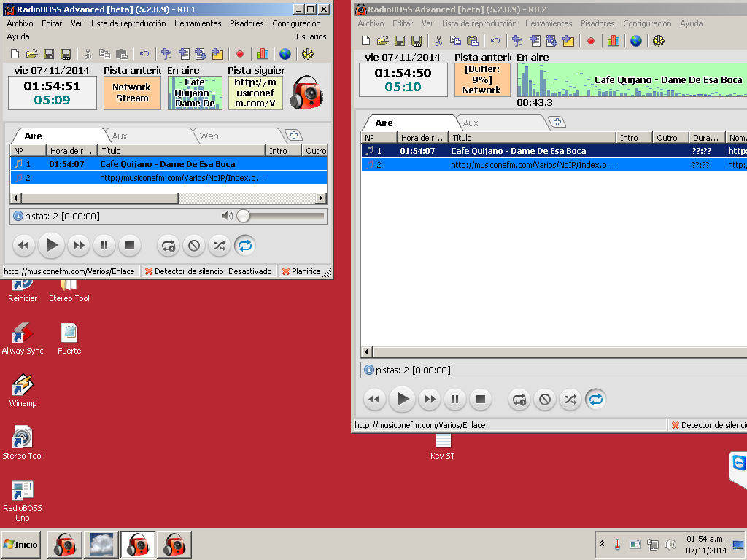This screenshot has width=747, height=560.
Task: Toggle loop playlist button in RB 1 player
Action: 245,246
